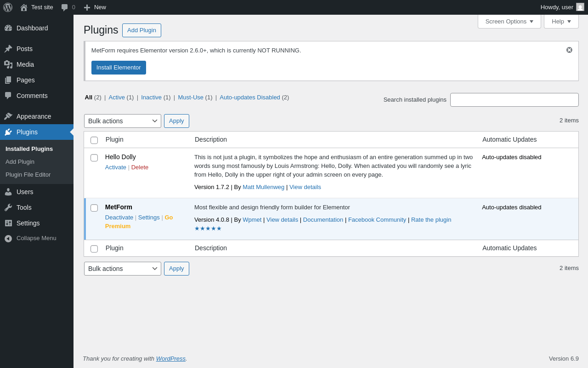Click the Search installed plugins field
The image size is (588, 368).
(x=514, y=100)
